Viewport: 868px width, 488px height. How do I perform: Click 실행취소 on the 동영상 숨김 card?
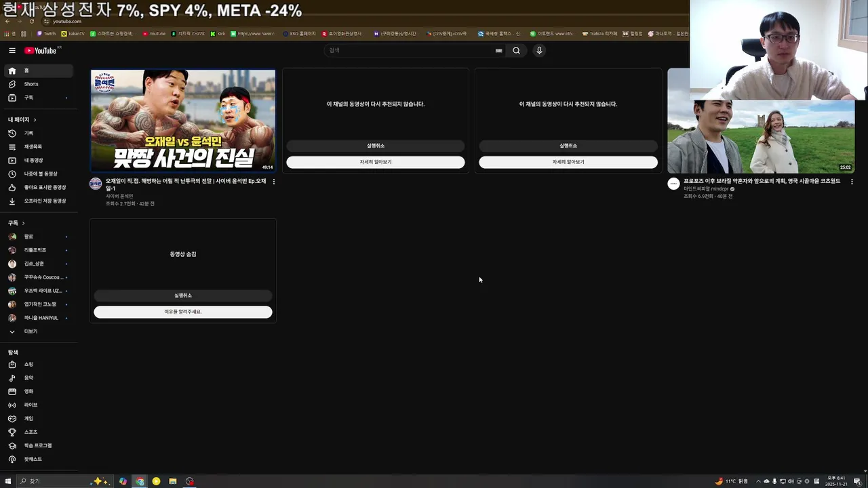(x=183, y=296)
